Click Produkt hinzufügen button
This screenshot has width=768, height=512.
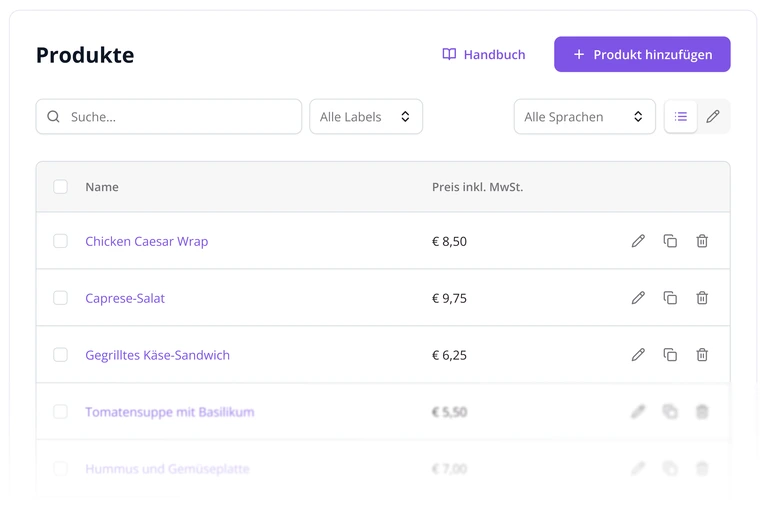click(x=642, y=54)
